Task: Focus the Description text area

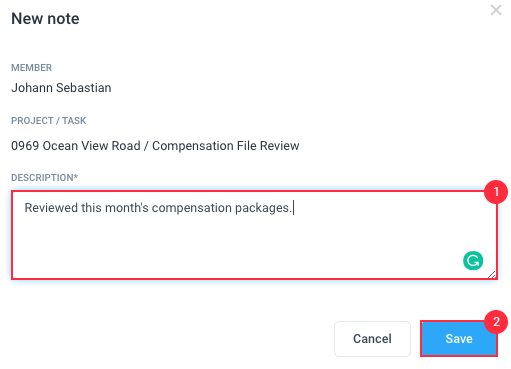Action: coord(254,235)
